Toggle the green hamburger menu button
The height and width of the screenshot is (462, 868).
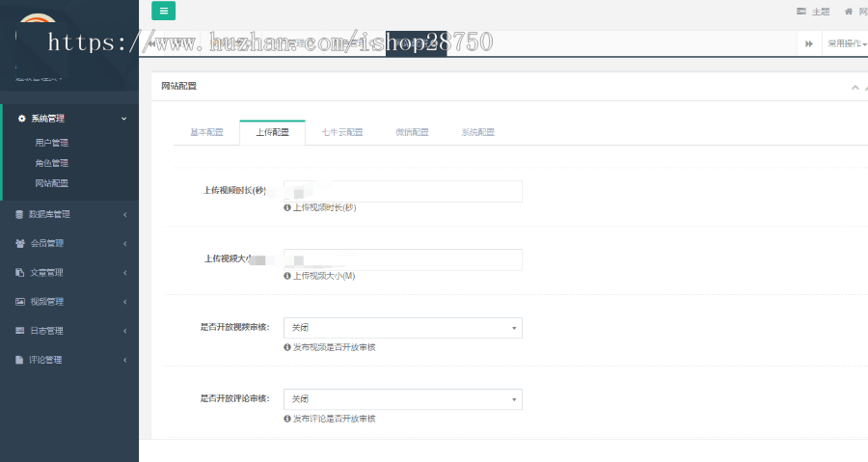[163, 11]
